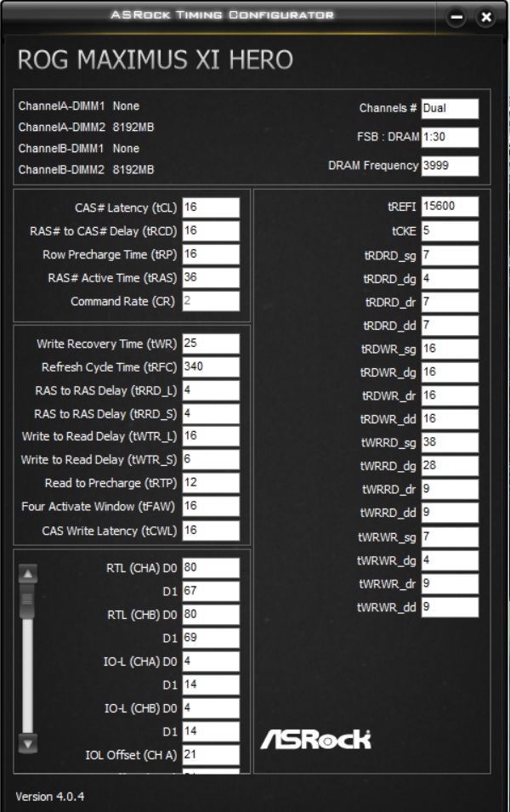Click the tWRRD_dg field showing 28
This screenshot has width=510, height=812.
click(x=450, y=465)
